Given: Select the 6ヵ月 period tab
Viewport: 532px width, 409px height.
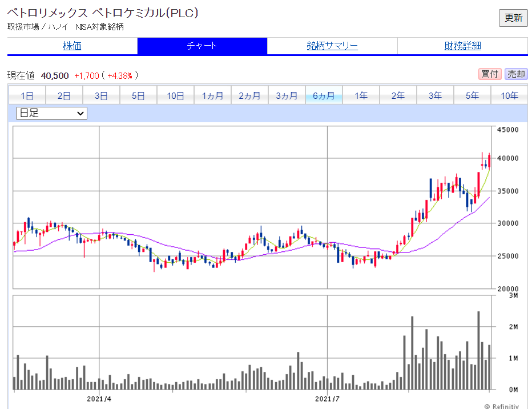Looking at the screenshot, I should pos(324,95).
